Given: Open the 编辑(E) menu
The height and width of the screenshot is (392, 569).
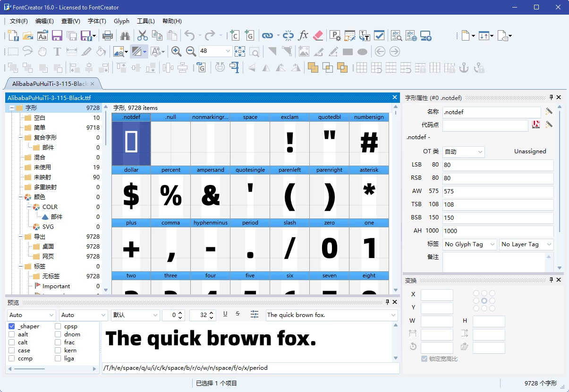Looking at the screenshot, I should pos(44,21).
